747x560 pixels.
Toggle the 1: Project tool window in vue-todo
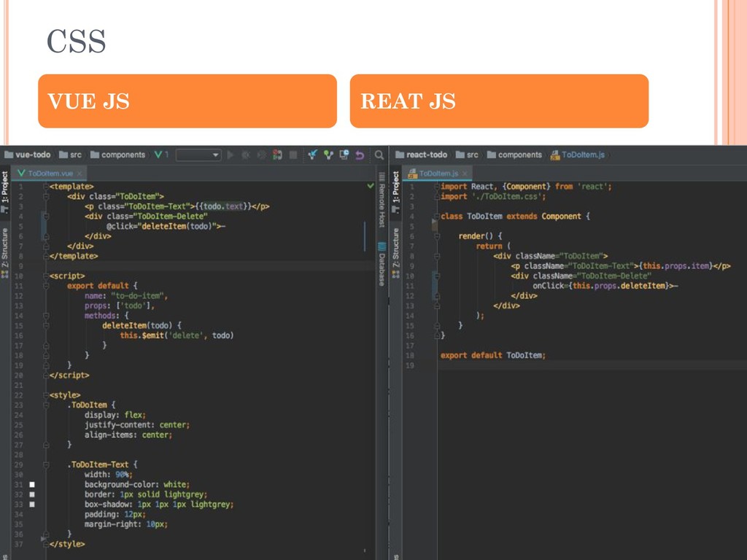5,192
